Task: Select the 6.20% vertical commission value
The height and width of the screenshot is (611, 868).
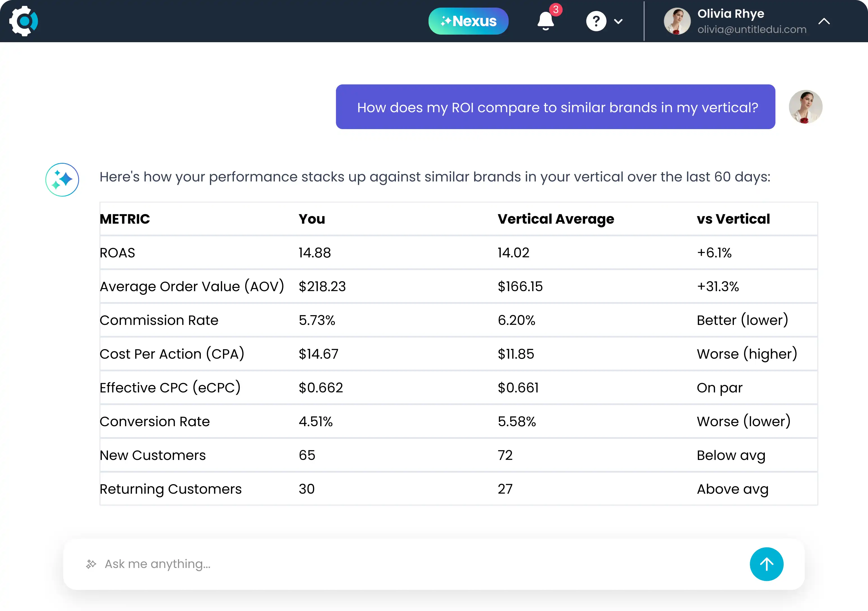Action: point(517,320)
